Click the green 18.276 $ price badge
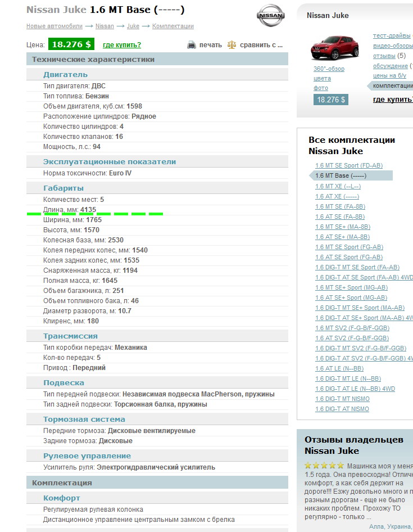Screen dimensions: 413x532 click(71, 44)
